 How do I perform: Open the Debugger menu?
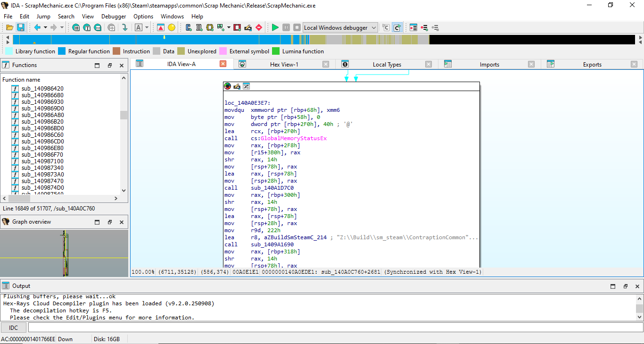point(114,16)
